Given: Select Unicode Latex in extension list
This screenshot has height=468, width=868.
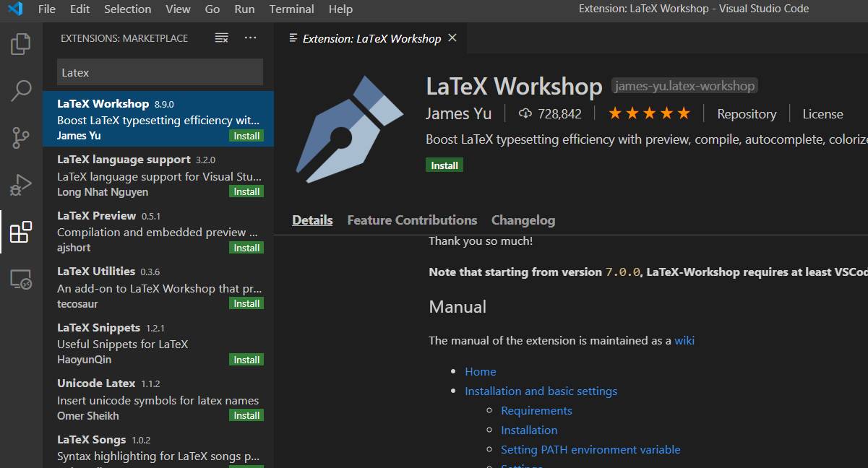Looking at the screenshot, I should (x=158, y=399).
